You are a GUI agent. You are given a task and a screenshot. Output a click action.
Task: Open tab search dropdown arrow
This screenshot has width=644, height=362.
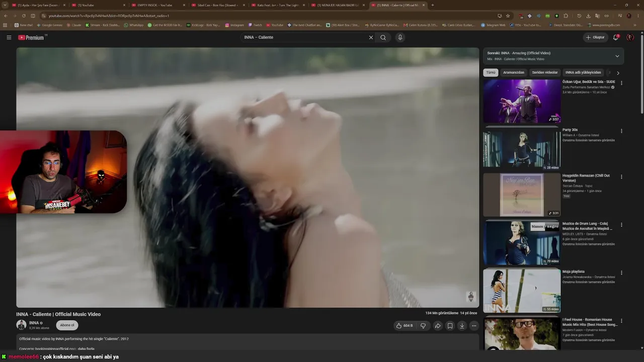[x=6, y=5]
